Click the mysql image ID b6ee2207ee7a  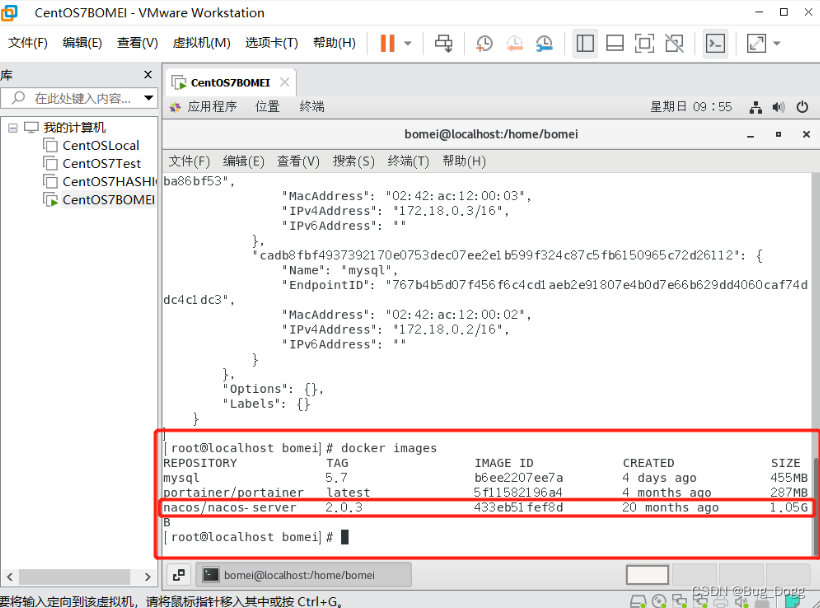518,478
